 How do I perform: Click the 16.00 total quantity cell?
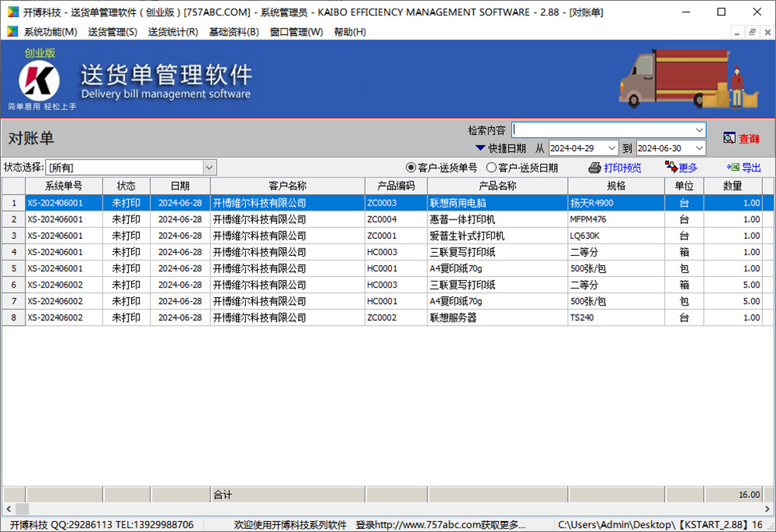tap(733, 495)
